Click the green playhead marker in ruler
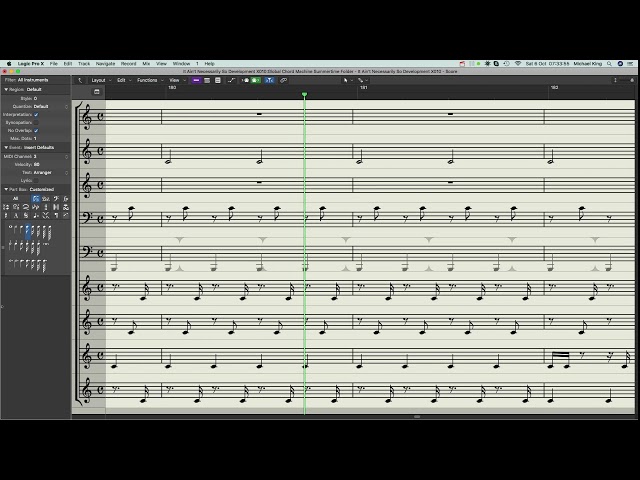Image resolution: width=640 pixels, height=480 pixels. pos(304,94)
